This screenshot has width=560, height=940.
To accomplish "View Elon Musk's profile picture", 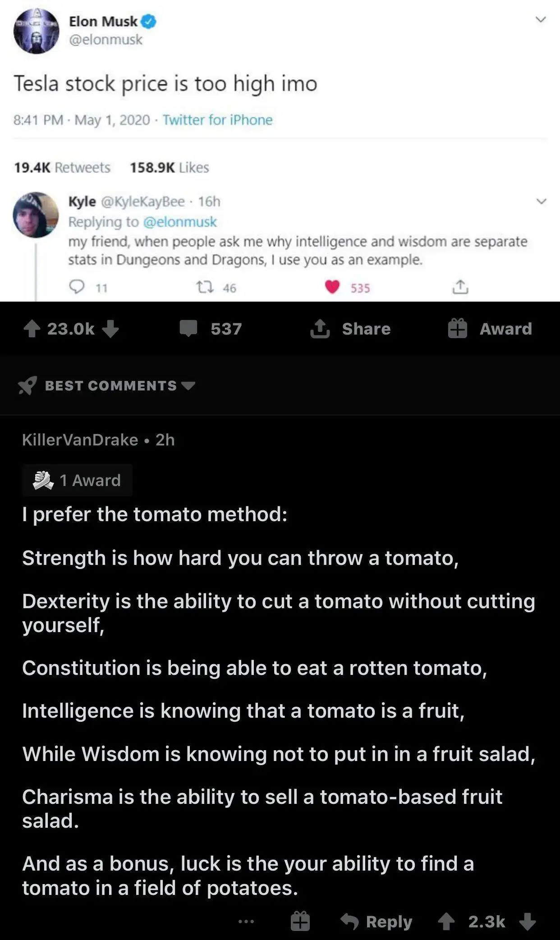I will (x=36, y=31).
